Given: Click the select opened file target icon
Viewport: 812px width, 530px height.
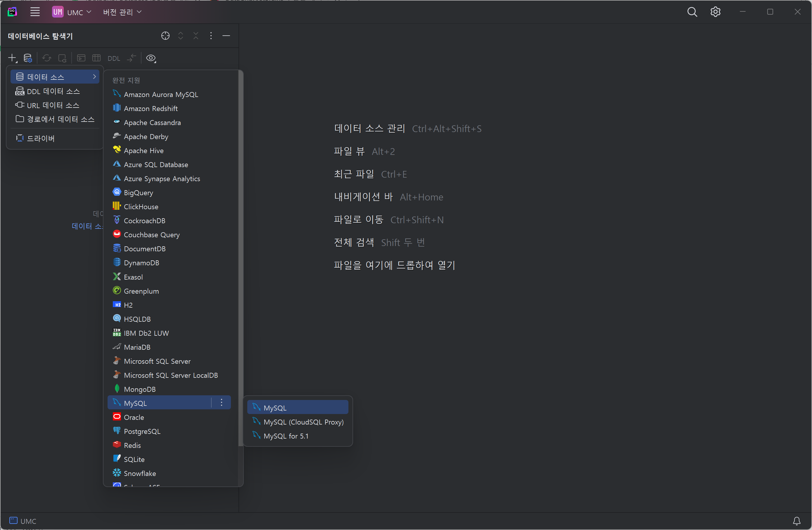Looking at the screenshot, I should 165,36.
